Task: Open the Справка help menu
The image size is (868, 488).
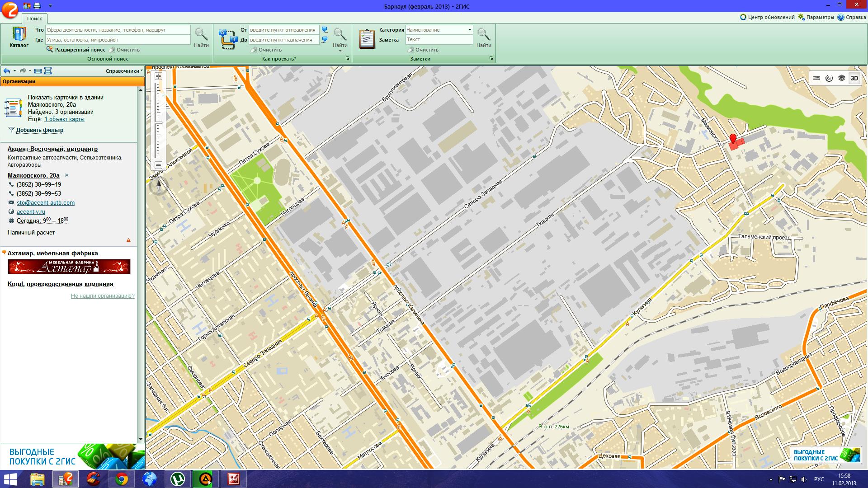Action: pyautogui.click(x=852, y=17)
